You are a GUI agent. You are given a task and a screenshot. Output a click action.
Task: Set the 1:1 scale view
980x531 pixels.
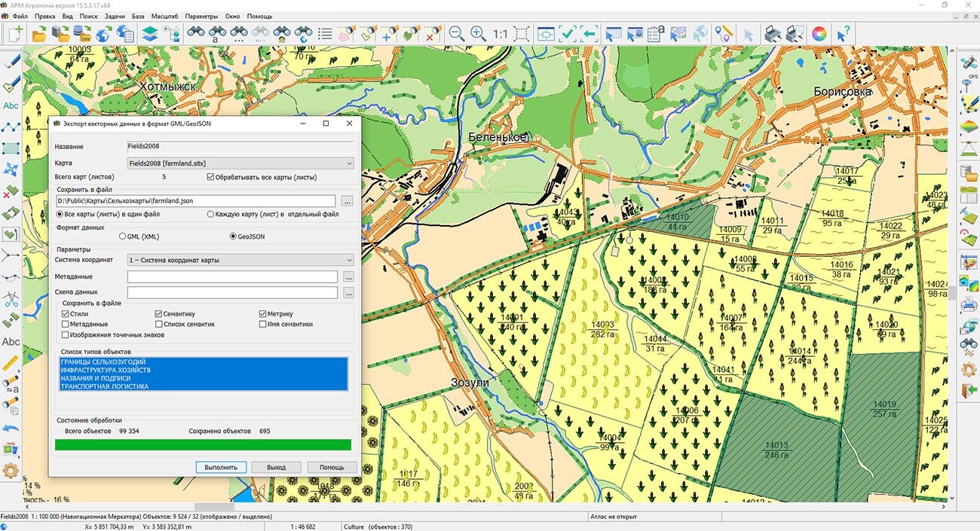[500, 34]
